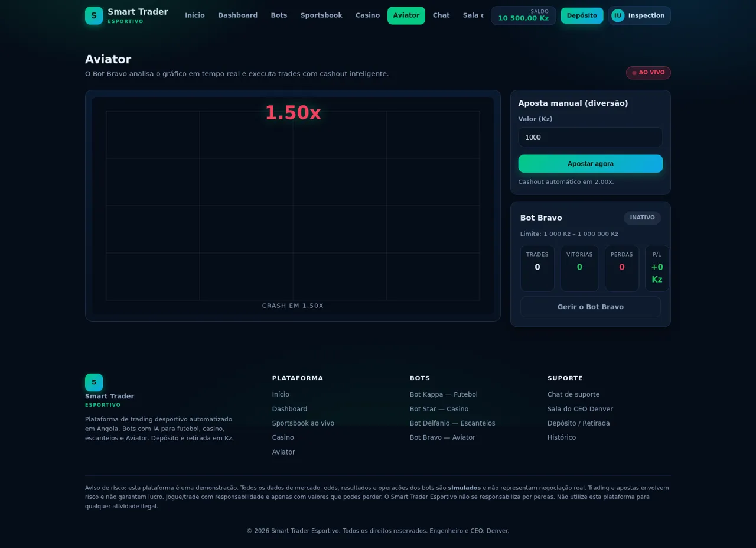This screenshot has width=756, height=548.
Task: Click the Depósito button
Action: click(582, 15)
